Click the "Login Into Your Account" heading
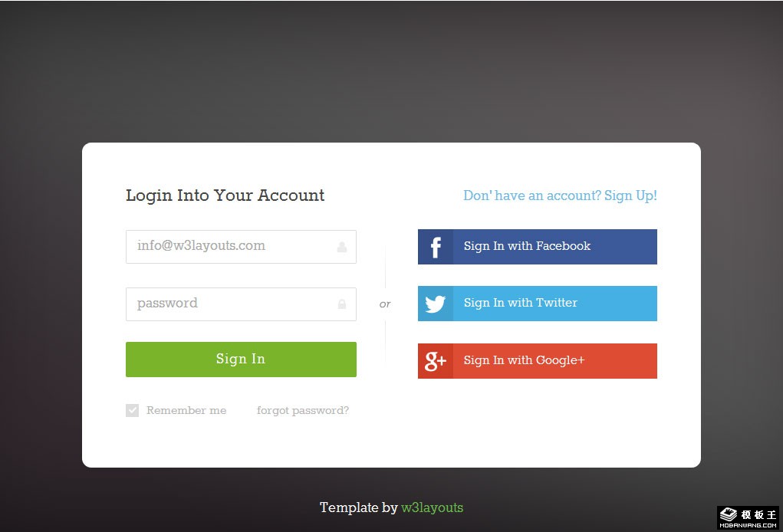 click(225, 195)
